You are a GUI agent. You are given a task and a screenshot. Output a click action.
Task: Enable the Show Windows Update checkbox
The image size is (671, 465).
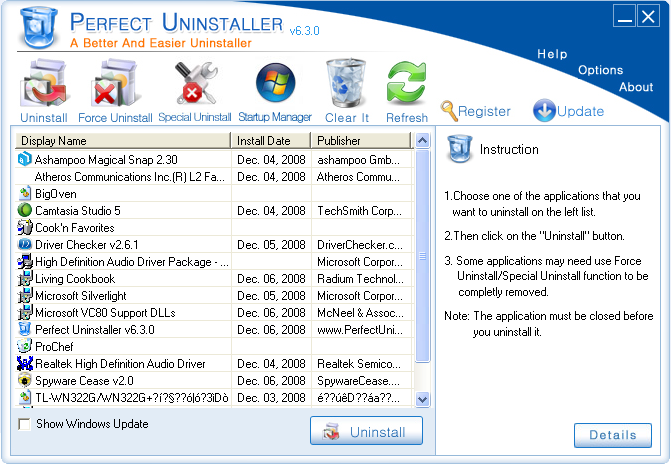pyautogui.click(x=24, y=424)
